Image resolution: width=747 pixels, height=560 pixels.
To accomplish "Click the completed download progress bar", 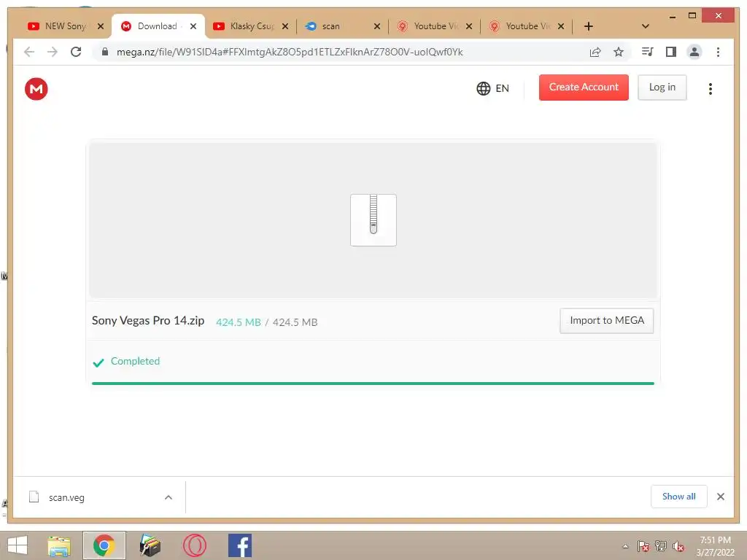I will pos(373,384).
